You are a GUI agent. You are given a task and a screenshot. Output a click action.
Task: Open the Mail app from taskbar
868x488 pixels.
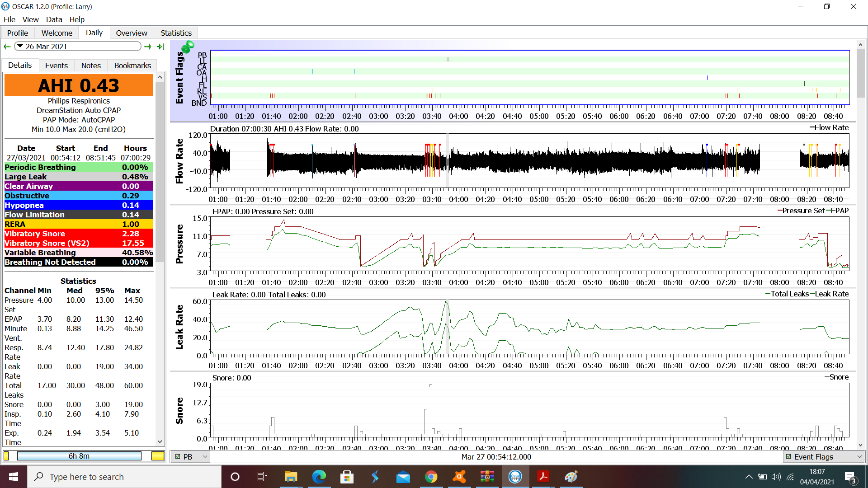403,477
